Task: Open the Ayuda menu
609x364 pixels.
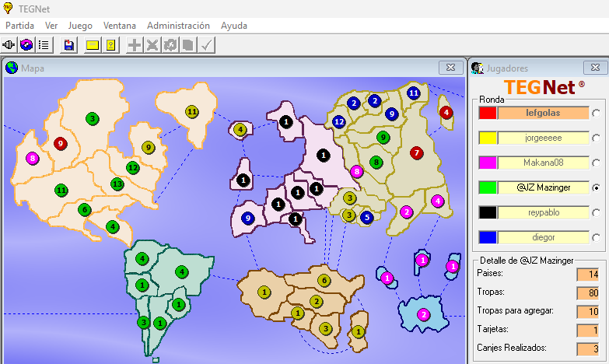Action: (234, 26)
